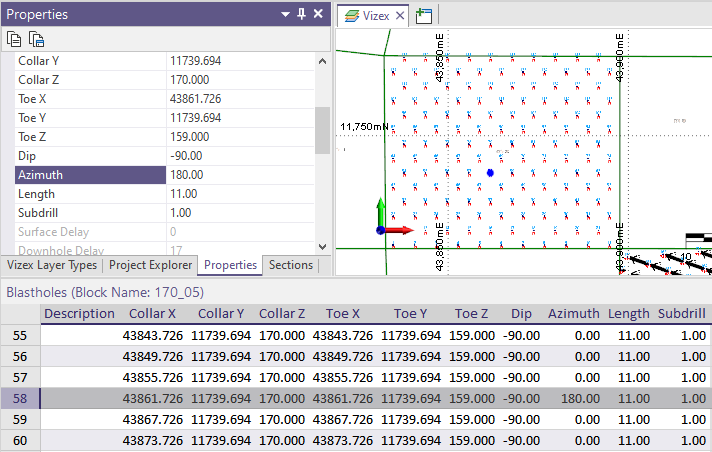The image size is (712, 452).
Task: Select the selected blue blasthole in Vizex
Action: coord(490,173)
